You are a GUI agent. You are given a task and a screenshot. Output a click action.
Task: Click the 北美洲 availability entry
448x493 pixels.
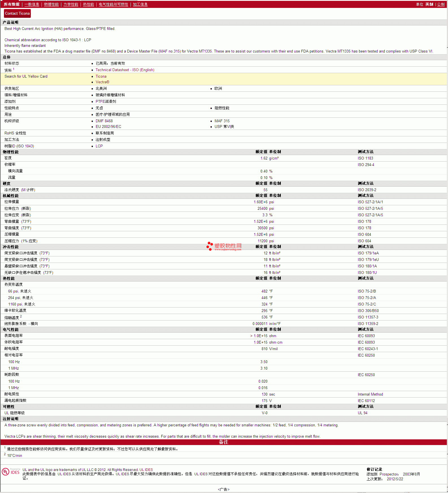101,88
